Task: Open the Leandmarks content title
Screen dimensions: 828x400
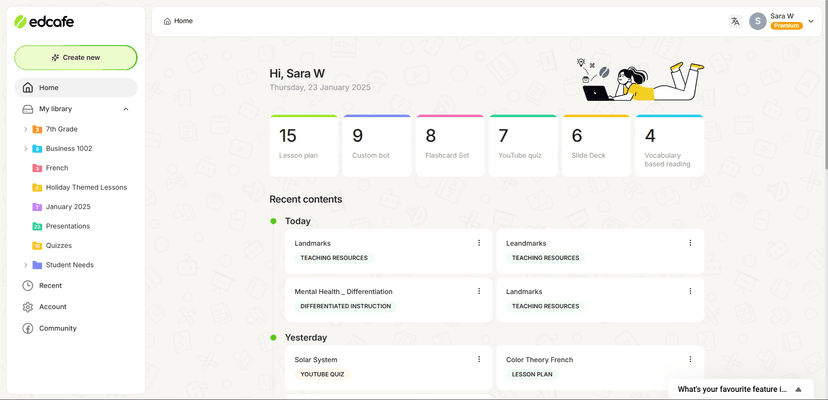Action: coord(526,244)
